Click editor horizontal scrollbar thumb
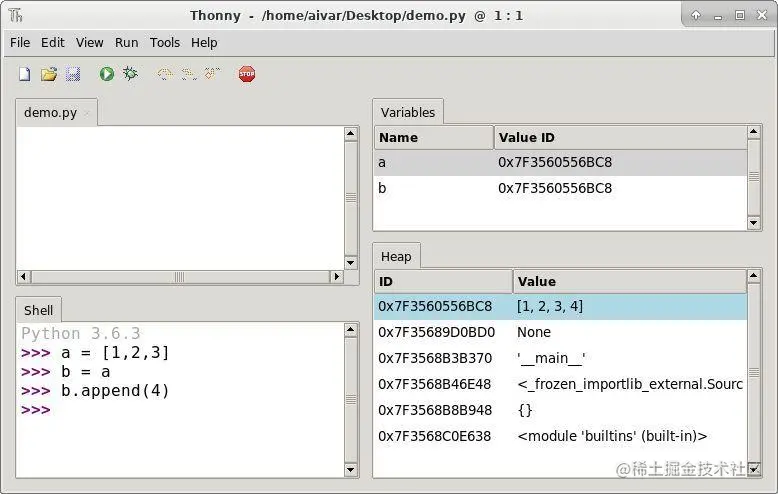This screenshot has height=494, width=778. click(180, 277)
